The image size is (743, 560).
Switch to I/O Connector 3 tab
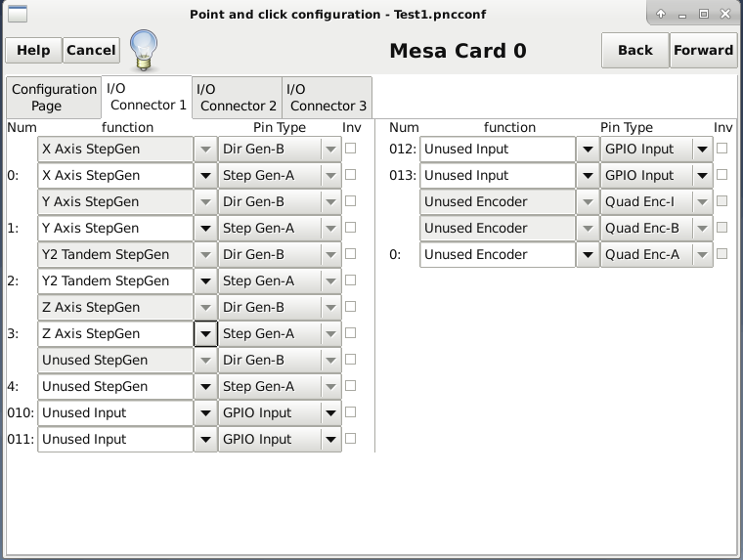click(327, 98)
